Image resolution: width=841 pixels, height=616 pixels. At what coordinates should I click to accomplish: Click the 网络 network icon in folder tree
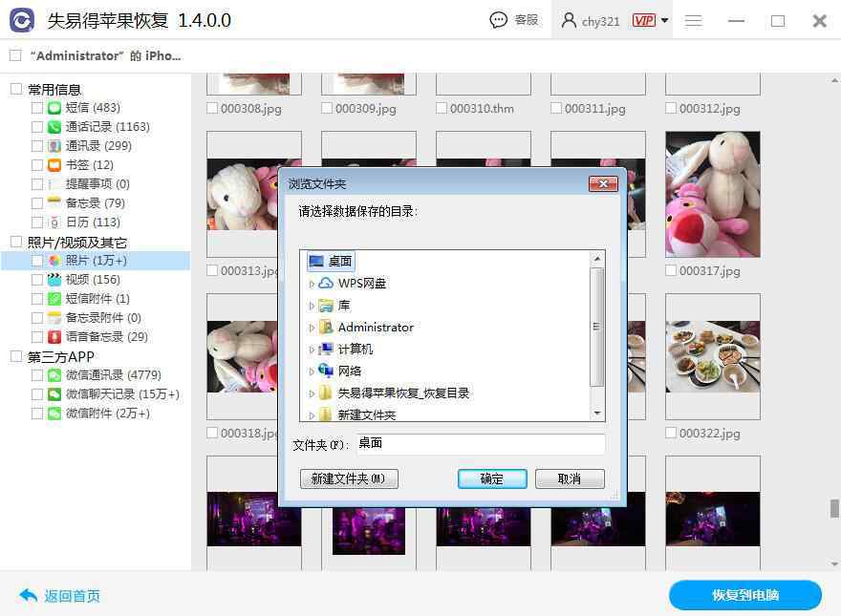326,371
